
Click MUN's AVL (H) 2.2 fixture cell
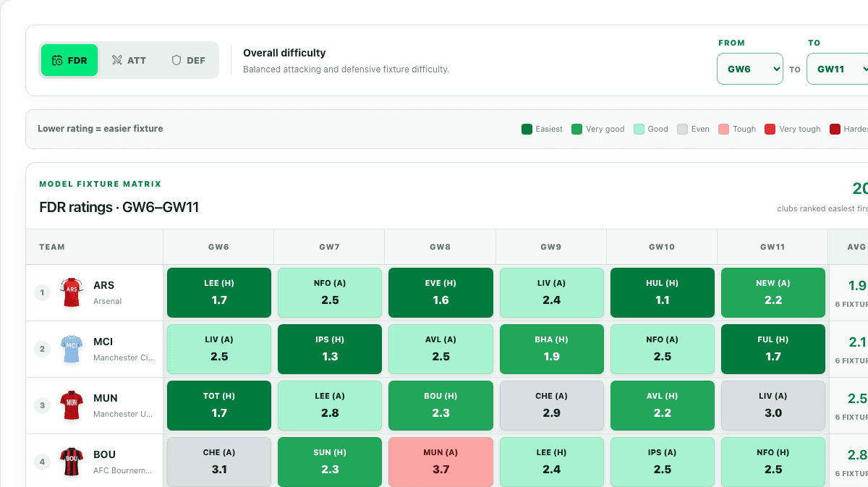tap(663, 405)
